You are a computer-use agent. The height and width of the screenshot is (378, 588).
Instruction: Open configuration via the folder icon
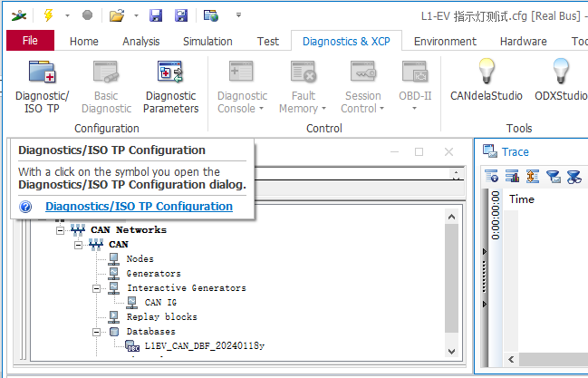point(117,15)
